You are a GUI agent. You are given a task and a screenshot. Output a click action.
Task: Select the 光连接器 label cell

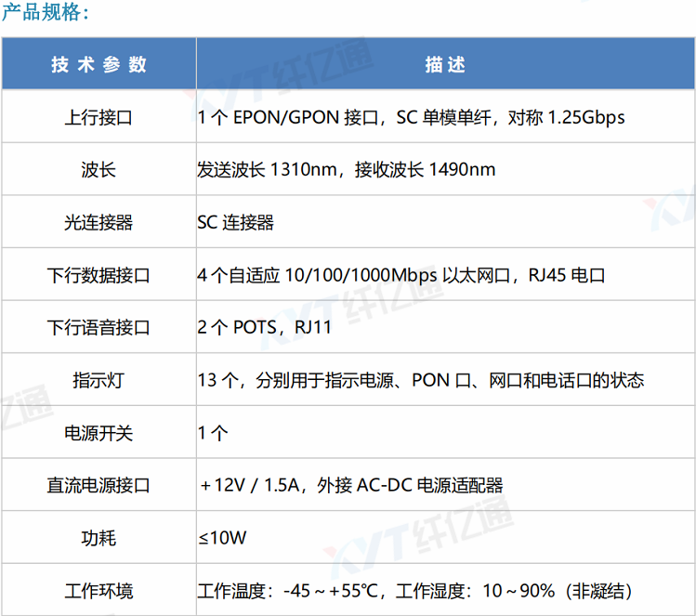click(x=98, y=223)
